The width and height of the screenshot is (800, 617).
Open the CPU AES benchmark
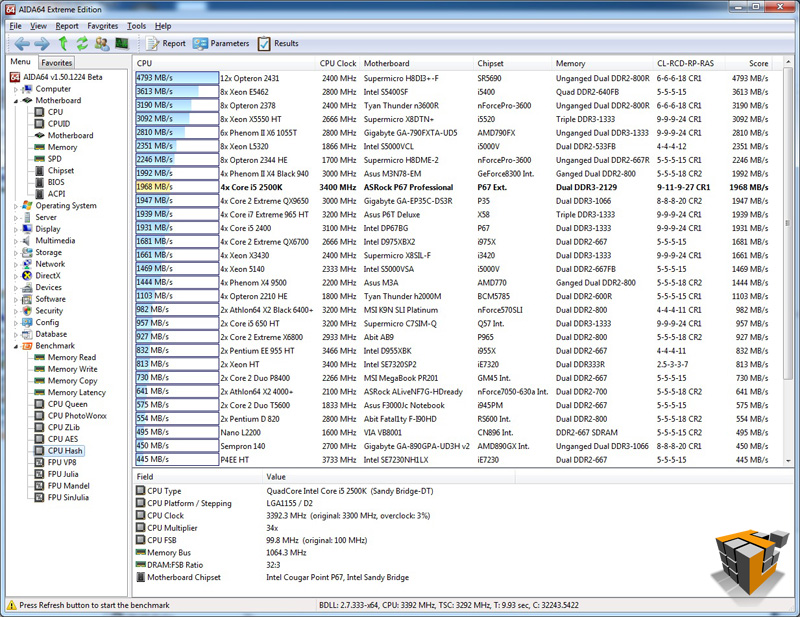pos(63,439)
